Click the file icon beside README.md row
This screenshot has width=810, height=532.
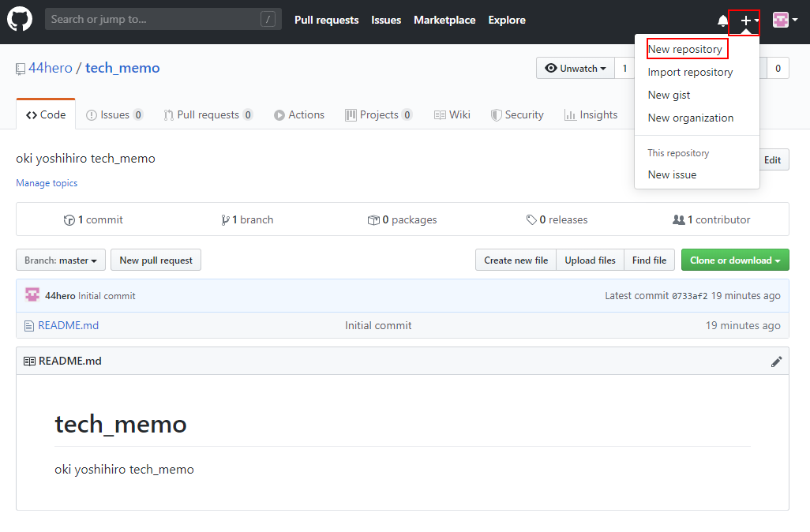(29, 326)
